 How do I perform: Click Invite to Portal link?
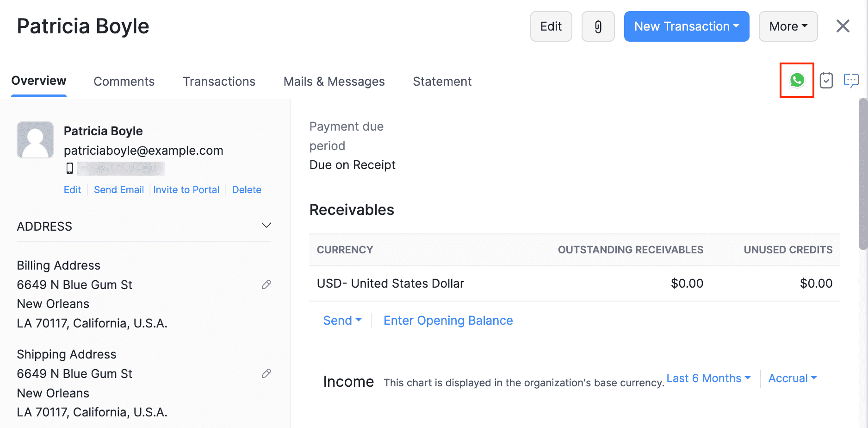coord(186,190)
